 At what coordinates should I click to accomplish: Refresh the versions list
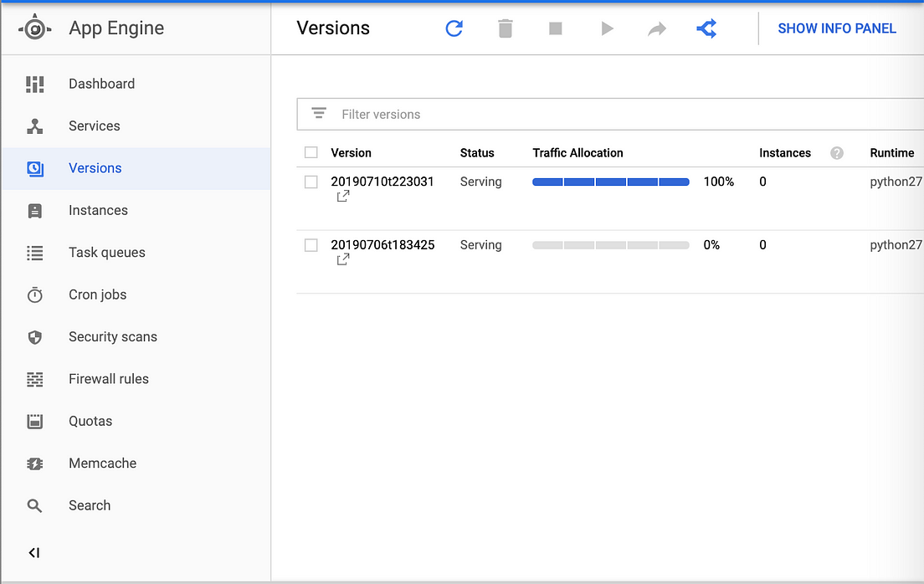[x=454, y=28]
